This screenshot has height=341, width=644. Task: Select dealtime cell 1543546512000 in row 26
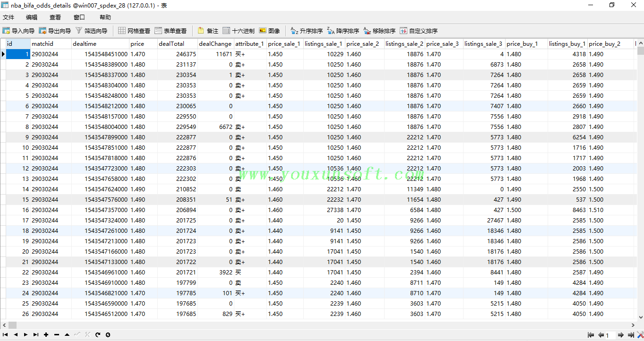pyautogui.click(x=100, y=314)
